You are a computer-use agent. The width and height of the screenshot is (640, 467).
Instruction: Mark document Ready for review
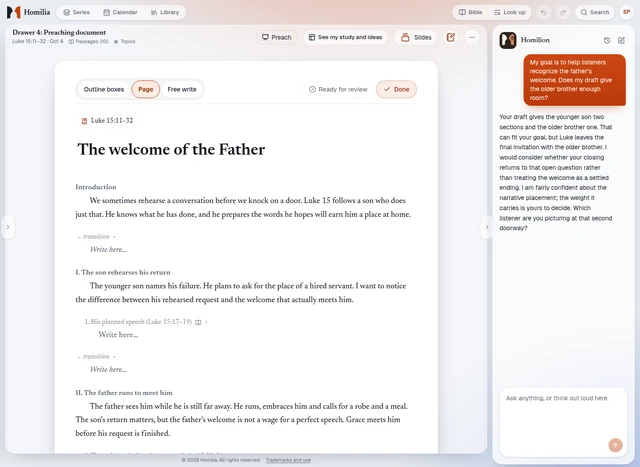point(338,89)
